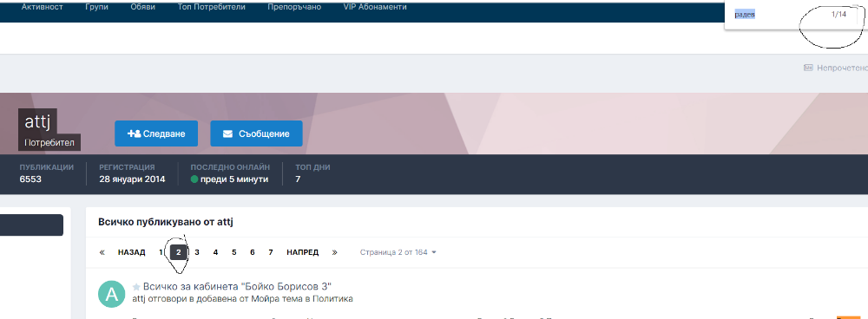Open topic Всичко за кабинета "Бойко Борисов 3"
The image size is (868, 319).
(x=237, y=286)
